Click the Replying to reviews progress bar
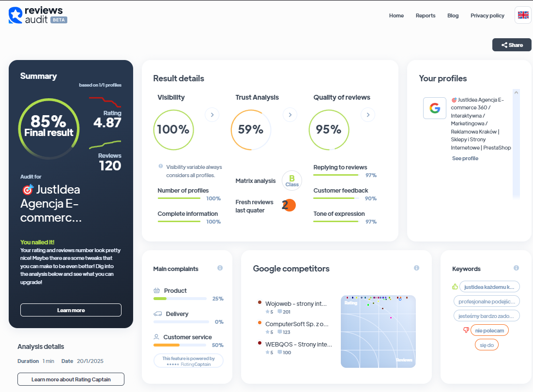This screenshot has width=533, height=392. click(x=336, y=175)
